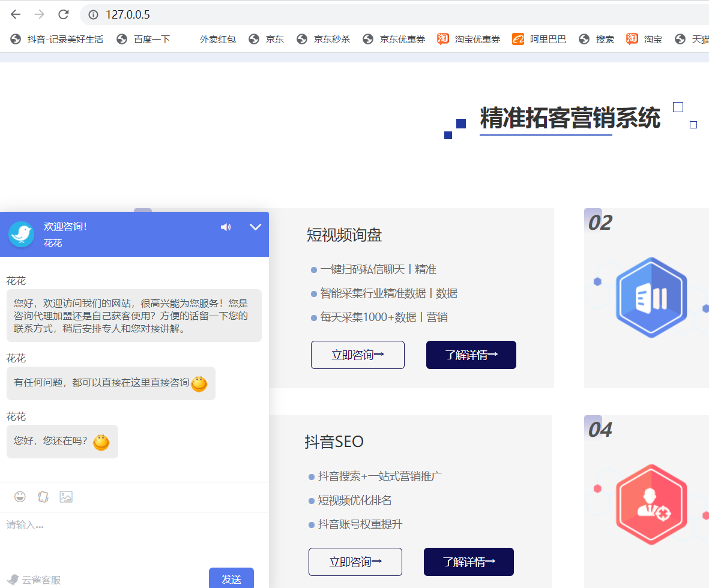Click 了解详情 under 短视频询盘
Screen dimensions: 709x588
[471, 355]
